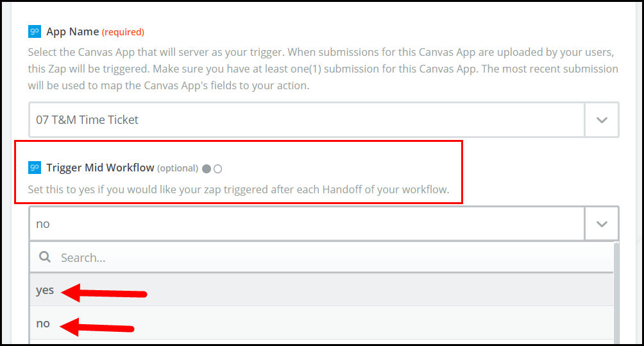Choose 'no' from the dropdown list
Image resolution: width=644 pixels, height=346 pixels.
click(43, 324)
